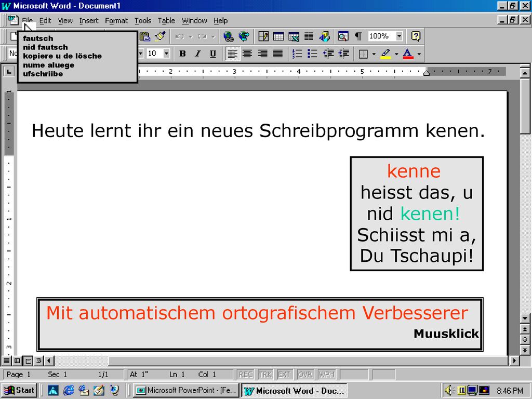The width and height of the screenshot is (532, 399).
Task: Click the vertical scrollbar down arrow
Action: (525, 318)
